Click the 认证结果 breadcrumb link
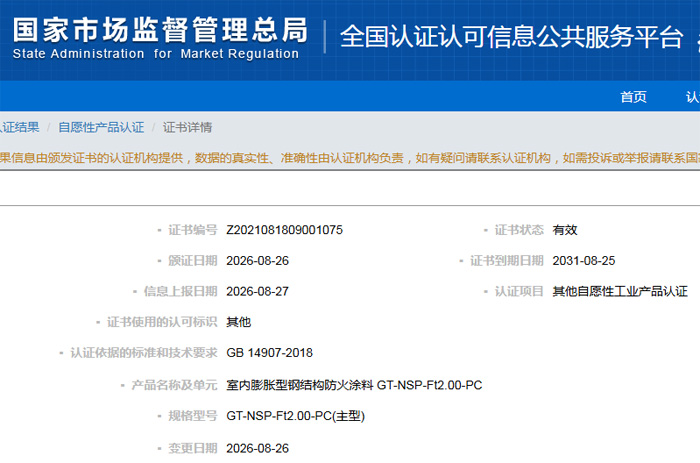Image resolution: width=700 pixels, height=463 pixels. tap(20, 127)
